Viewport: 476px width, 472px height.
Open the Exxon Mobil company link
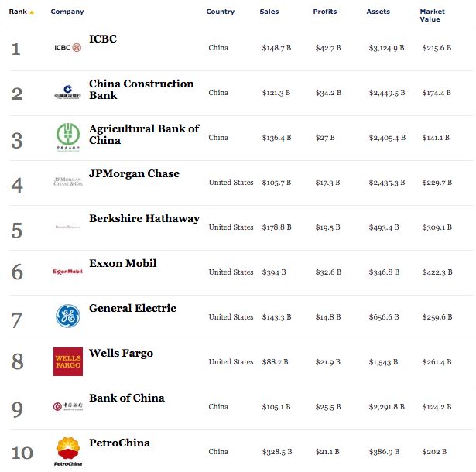coord(122,264)
